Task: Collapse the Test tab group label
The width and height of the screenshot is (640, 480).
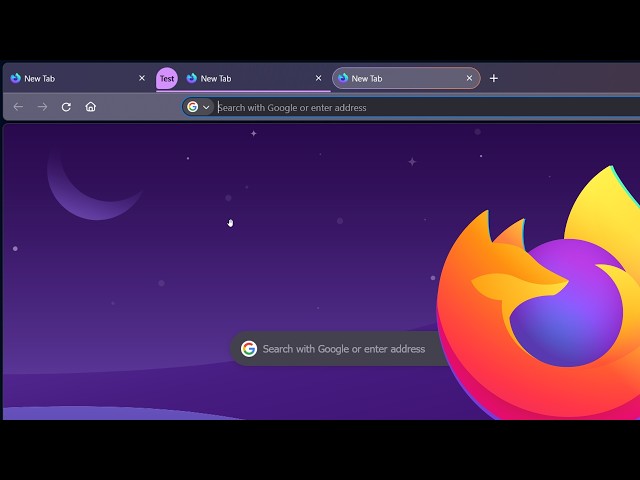Action: [167, 78]
